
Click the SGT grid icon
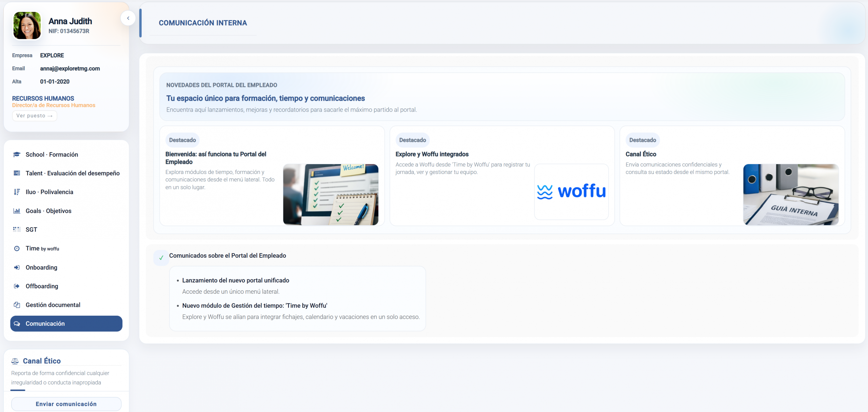click(17, 230)
